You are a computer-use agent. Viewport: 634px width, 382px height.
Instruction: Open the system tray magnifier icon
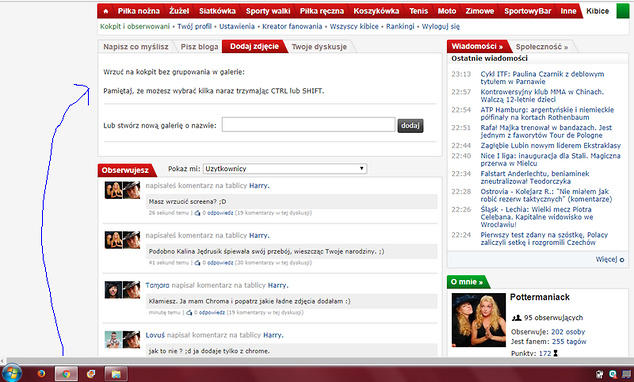(613, 374)
